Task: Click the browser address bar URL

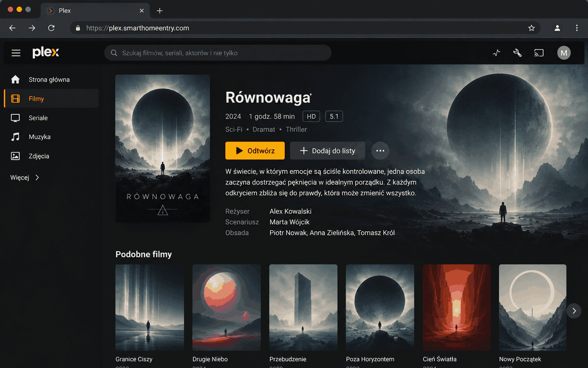Action: click(x=138, y=28)
